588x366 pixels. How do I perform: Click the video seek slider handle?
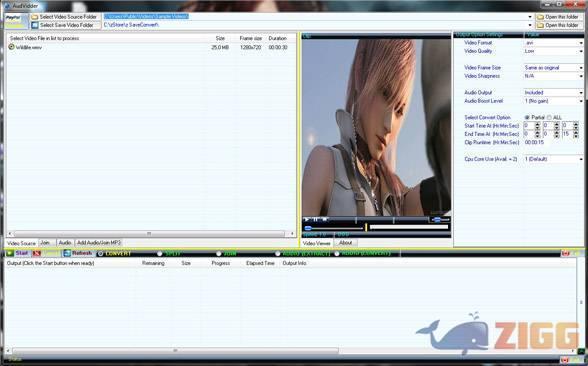[x=308, y=228]
